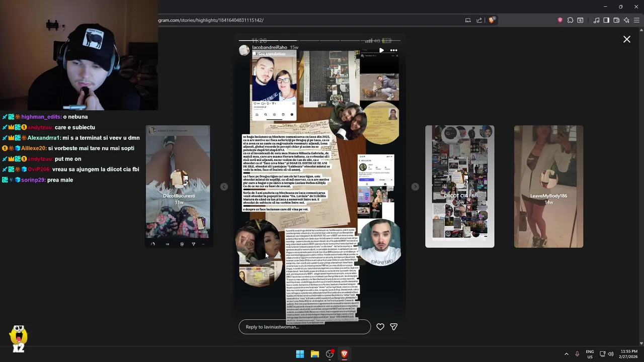Like the story with heart icon
The image size is (644, 362).
tap(380, 327)
